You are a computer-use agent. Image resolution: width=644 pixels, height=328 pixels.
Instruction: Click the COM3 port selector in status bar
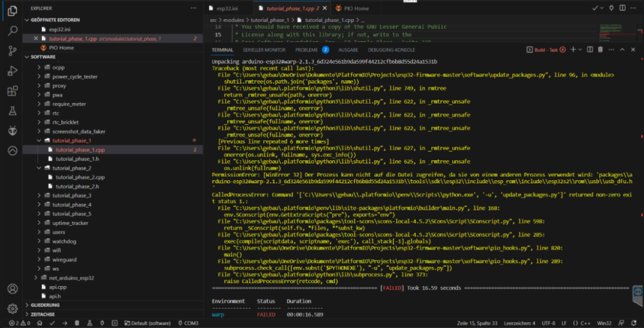point(188,323)
